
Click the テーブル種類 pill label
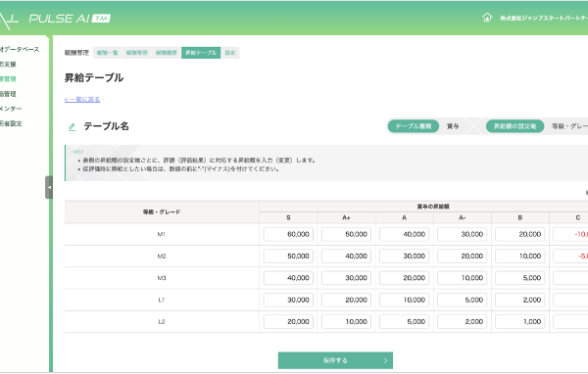tap(414, 126)
